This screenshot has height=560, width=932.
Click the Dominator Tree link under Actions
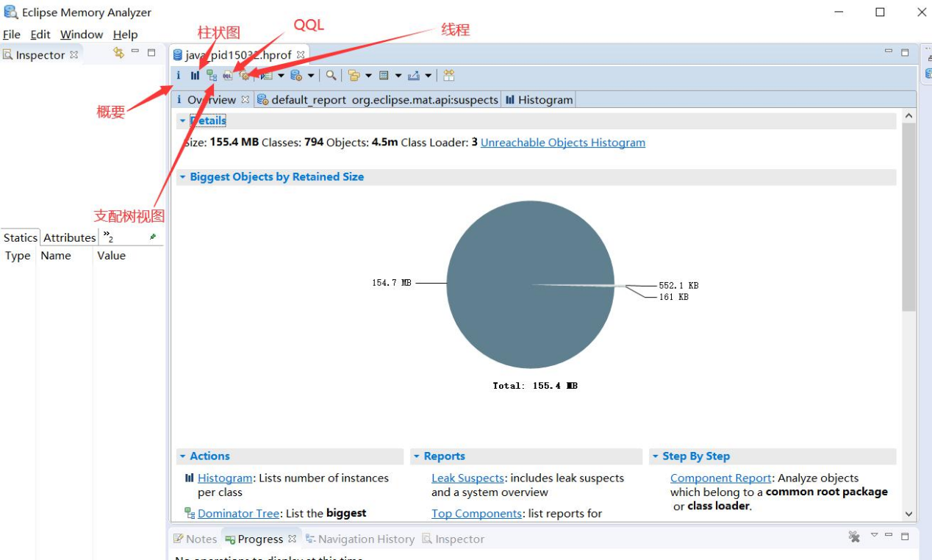[x=238, y=513]
